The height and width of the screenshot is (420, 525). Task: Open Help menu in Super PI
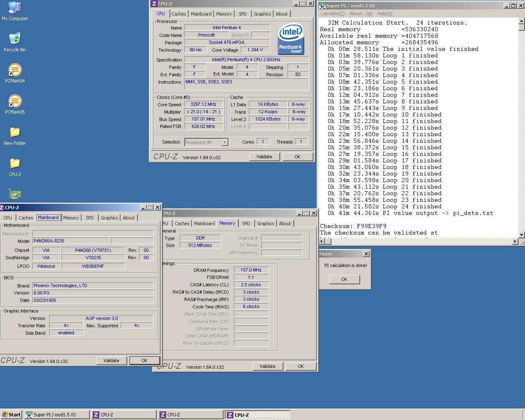click(x=385, y=14)
